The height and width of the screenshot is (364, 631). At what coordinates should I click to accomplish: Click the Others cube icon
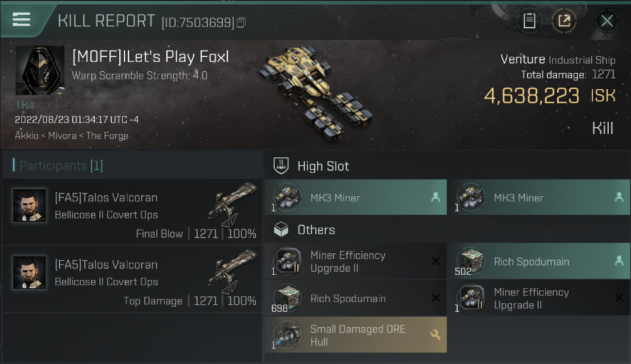281,230
